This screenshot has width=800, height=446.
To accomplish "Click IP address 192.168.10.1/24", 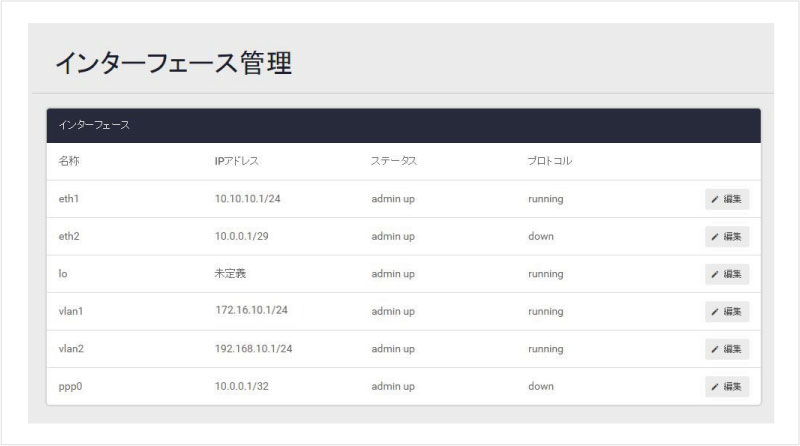I will click(254, 349).
